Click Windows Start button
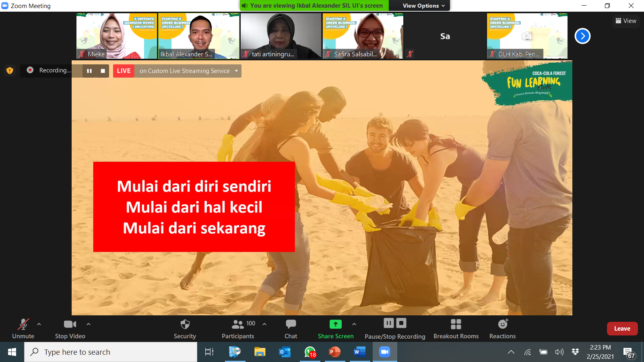The width and height of the screenshot is (644, 362). coord(12,352)
